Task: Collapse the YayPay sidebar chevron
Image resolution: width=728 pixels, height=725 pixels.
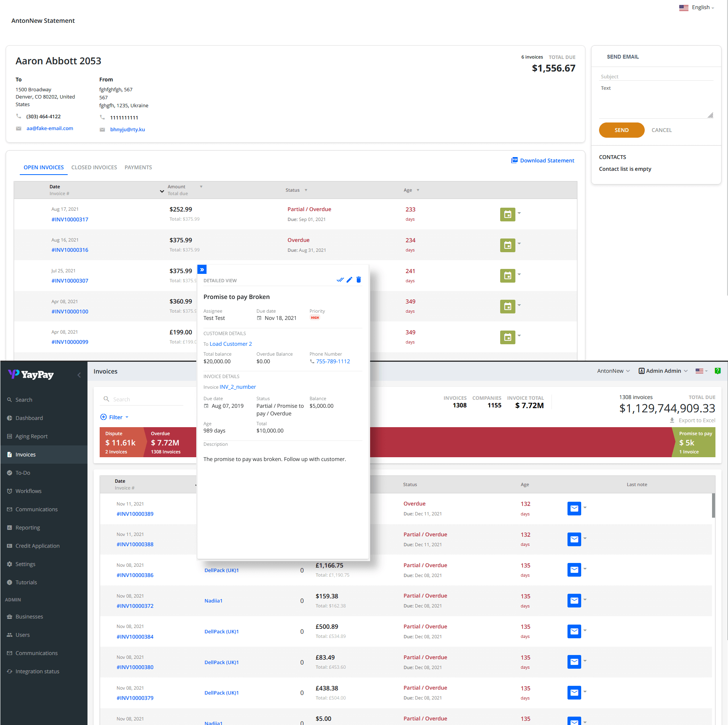Action: point(79,375)
